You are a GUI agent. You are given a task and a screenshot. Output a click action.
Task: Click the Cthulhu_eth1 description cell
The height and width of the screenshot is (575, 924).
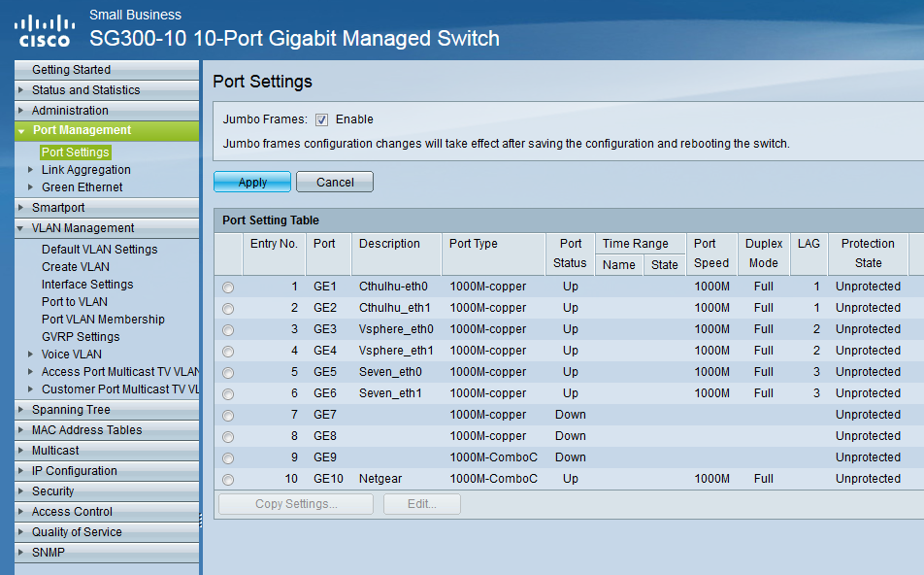[x=395, y=308]
